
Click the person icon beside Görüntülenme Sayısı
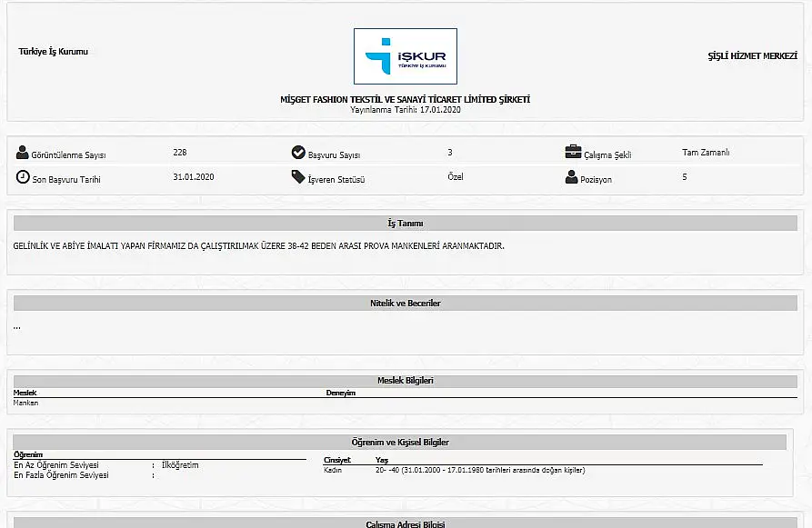click(x=22, y=152)
